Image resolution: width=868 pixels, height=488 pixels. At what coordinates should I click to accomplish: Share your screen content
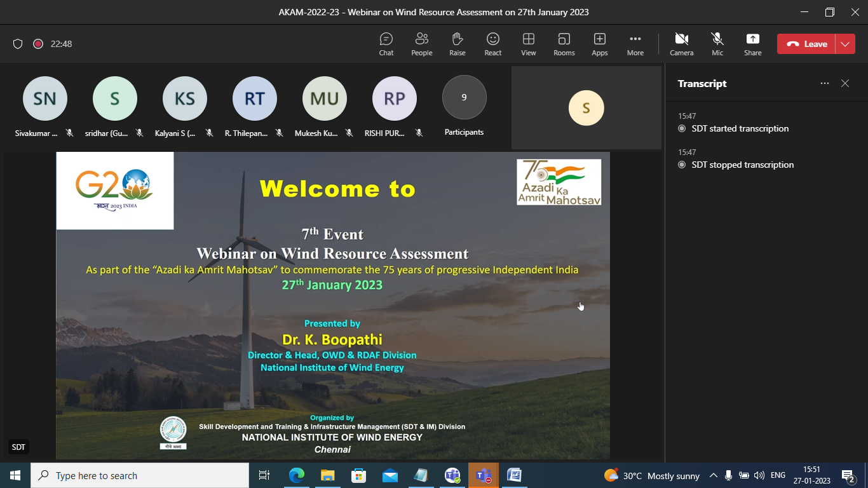pyautogui.click(x=752, y=44)
